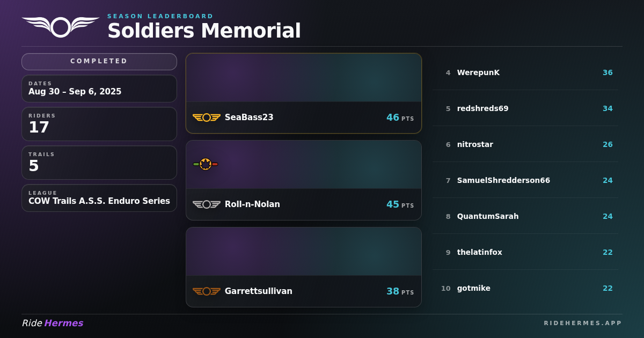The width and height of the screenshot is (644, 338).
Task: Open gotmike's rank 10 entry
Action: tap(525, 288)
